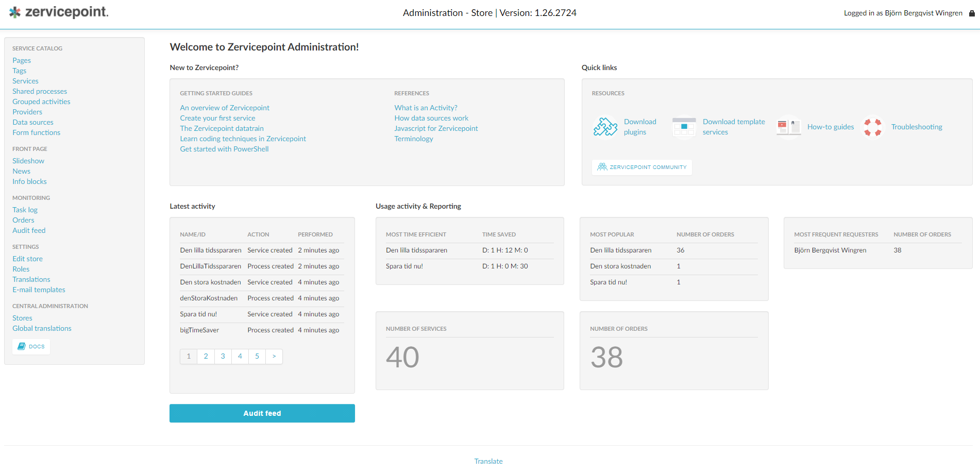Screen dimensions: 980x472
Task: Click bigTimeSaver in latest activity
Action: 199,330
